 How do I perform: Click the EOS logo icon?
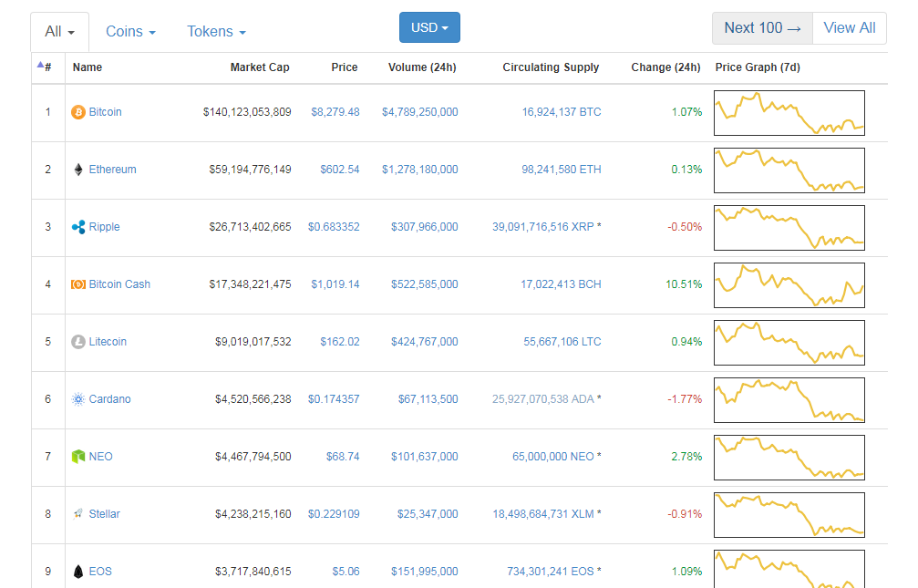77,571
